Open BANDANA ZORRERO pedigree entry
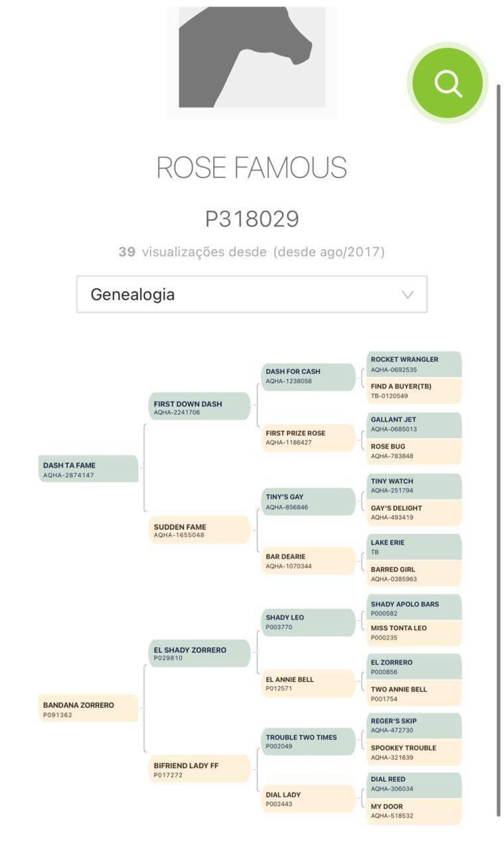The width and height of the screenshot is (504, 850). 88,708
